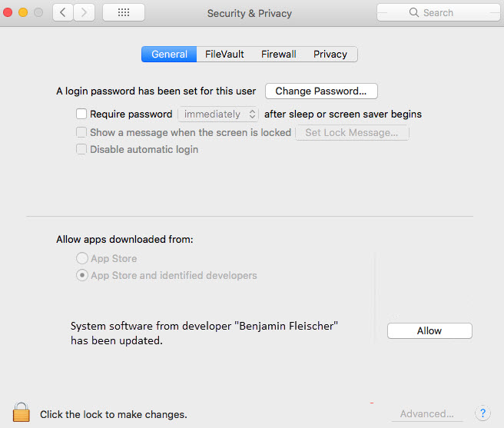Switch to the FileVault tab
Image resolution: width=504 pixels, height=428 pixels.
click(224, 54)
